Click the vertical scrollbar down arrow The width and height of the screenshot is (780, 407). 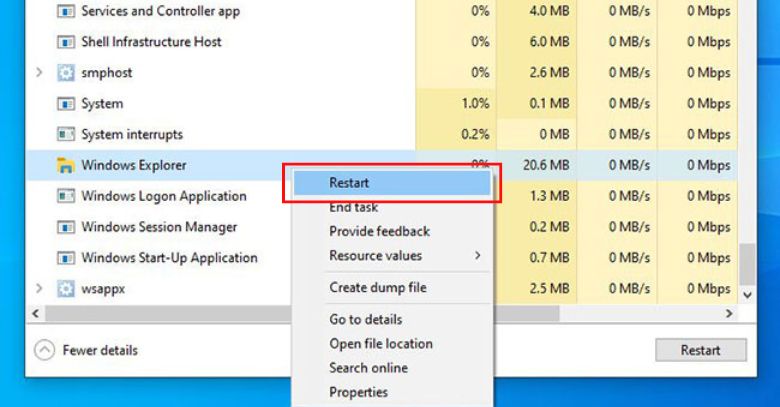pos(747,295)
